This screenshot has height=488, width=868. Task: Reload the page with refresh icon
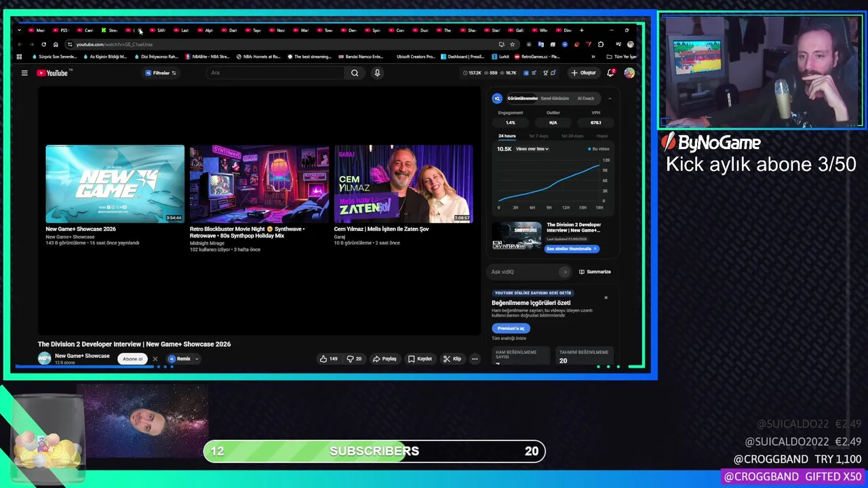click(43, 45)
